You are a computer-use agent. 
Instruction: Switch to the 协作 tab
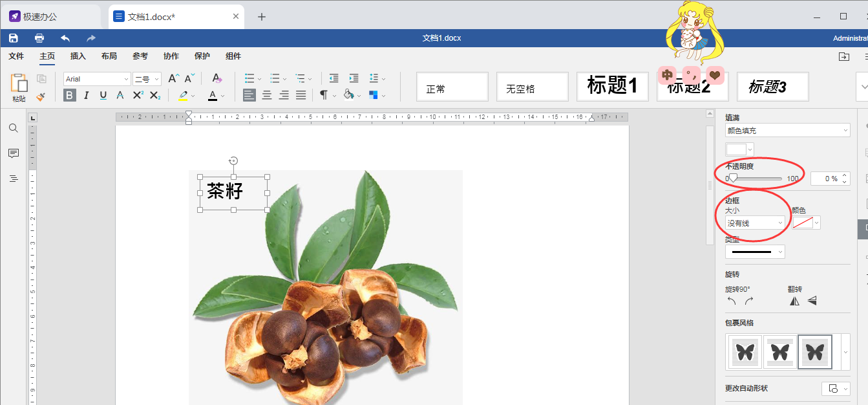click(171, 56)
